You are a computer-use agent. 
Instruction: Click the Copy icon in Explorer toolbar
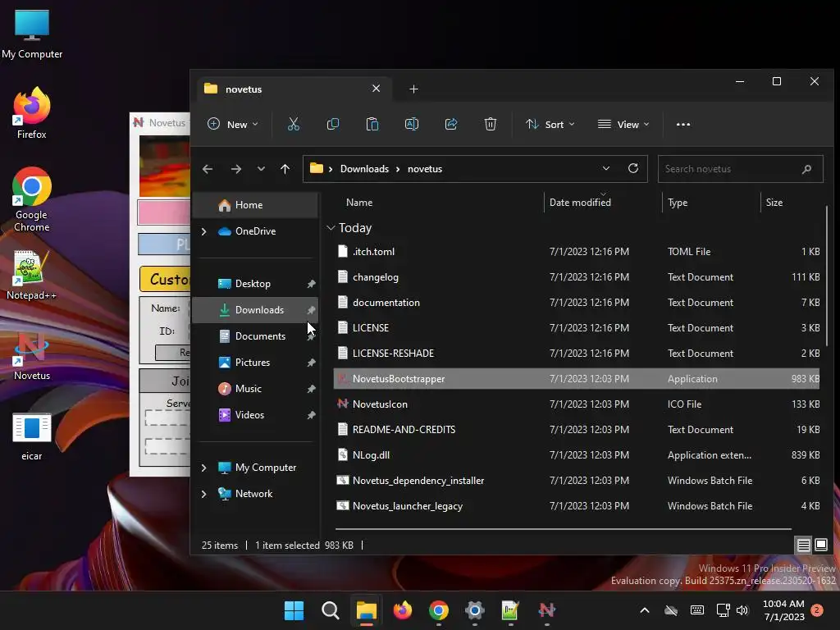[333, 125]
